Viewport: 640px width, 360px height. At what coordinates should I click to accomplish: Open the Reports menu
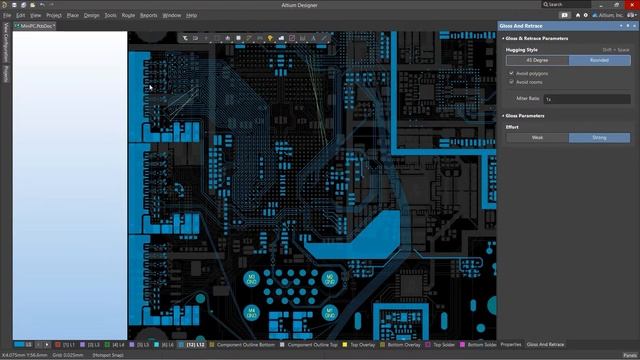point(149,15)
